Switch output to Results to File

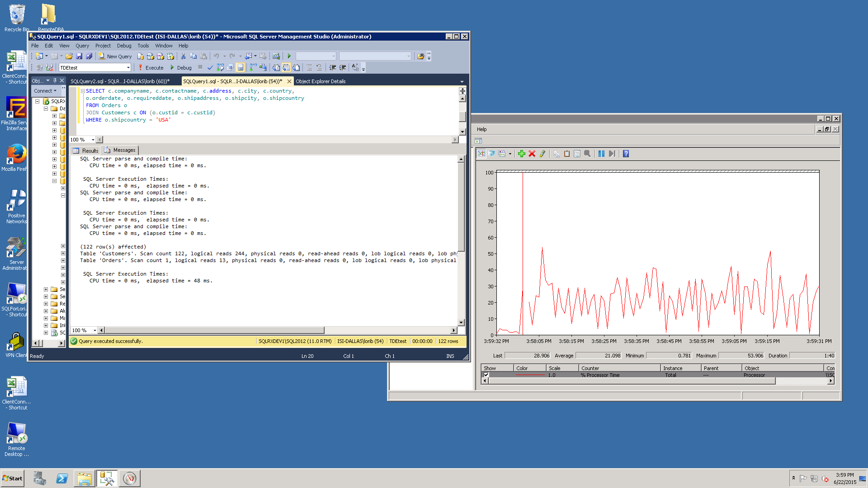296,68
